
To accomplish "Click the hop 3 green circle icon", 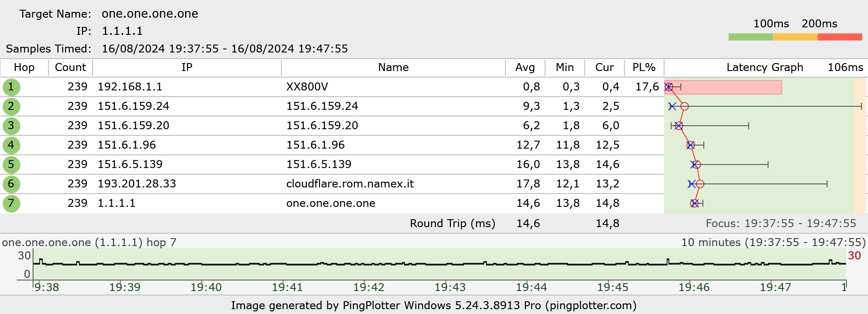I will (11, 126).
